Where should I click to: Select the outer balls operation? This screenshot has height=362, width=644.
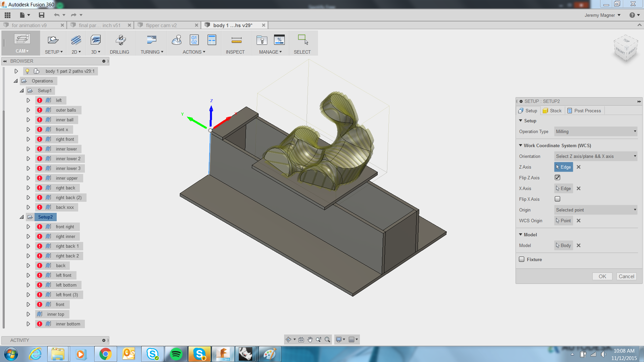tap(66, 110)
